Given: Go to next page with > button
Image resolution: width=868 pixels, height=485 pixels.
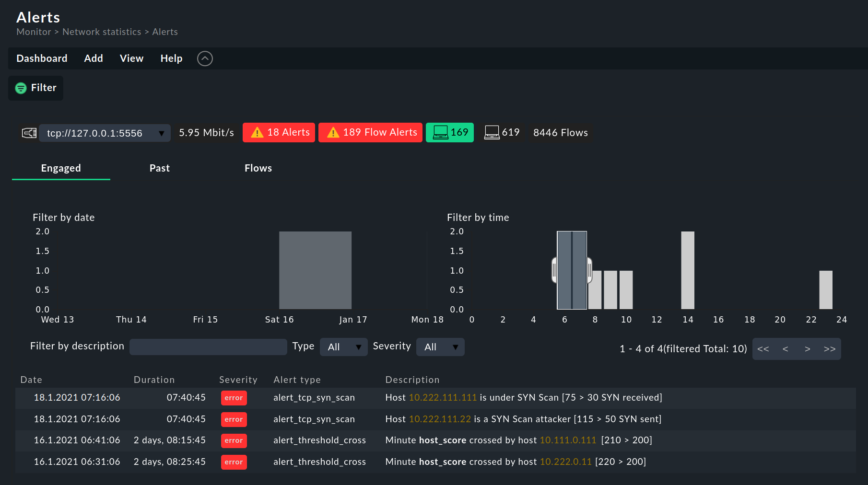Looking at the screenshot, I should [808, 349].
